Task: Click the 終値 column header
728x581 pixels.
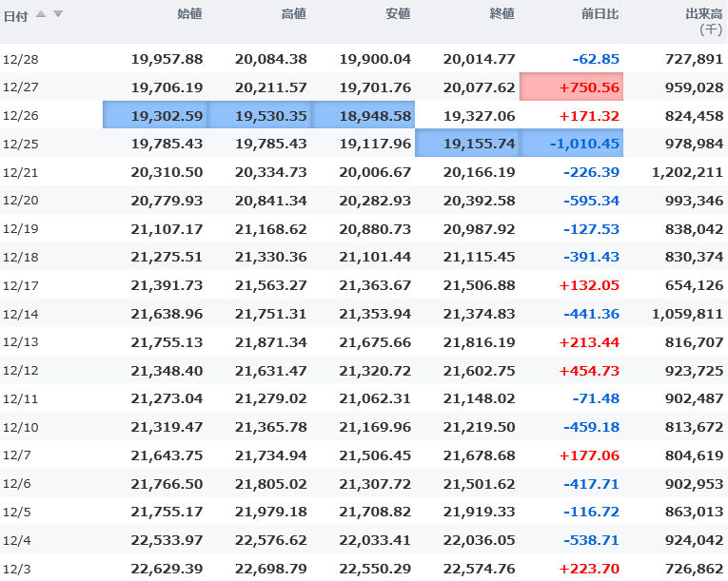Action: coord(502,14)
